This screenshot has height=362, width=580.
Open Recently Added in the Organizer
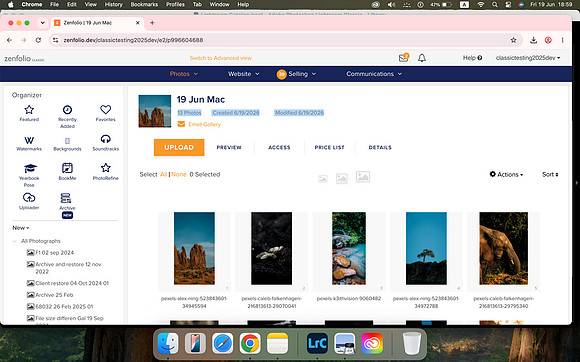click(x=67, y=110)
